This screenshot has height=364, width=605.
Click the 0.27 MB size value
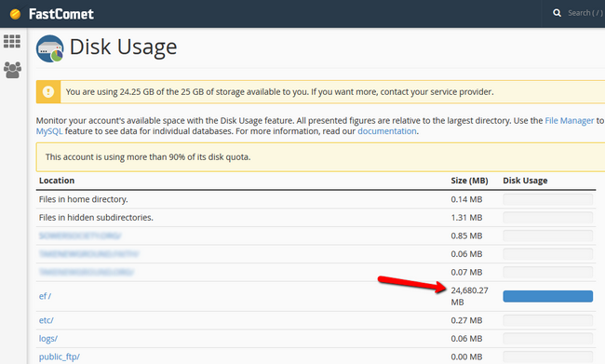pos(466,320)
